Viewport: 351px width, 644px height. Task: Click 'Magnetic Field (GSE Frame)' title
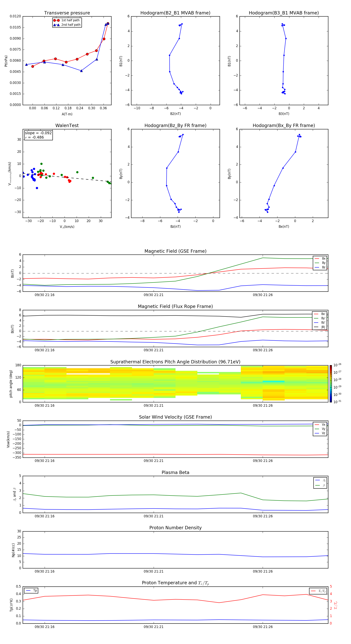point(175,251)
